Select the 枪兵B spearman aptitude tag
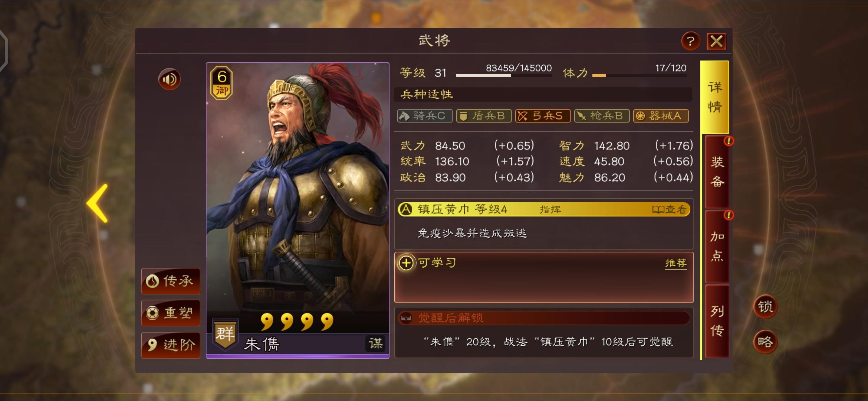The width and height of the screenshot is (868, 401). [x=602, y=116]
